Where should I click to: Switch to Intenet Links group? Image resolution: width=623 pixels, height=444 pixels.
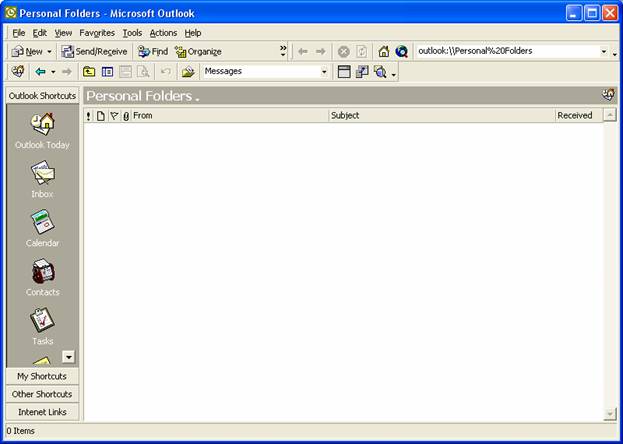42,412
